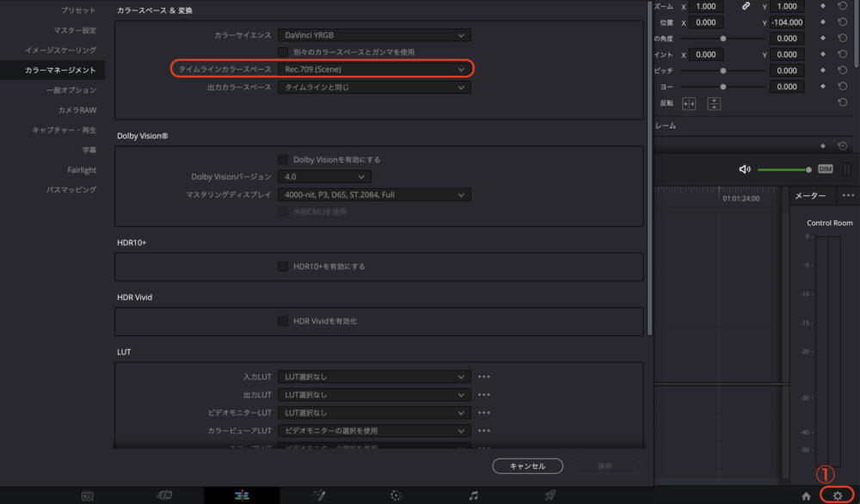Click the home Project Manager icon
Screen dimensions: 860x504
[x=806, y=495]
